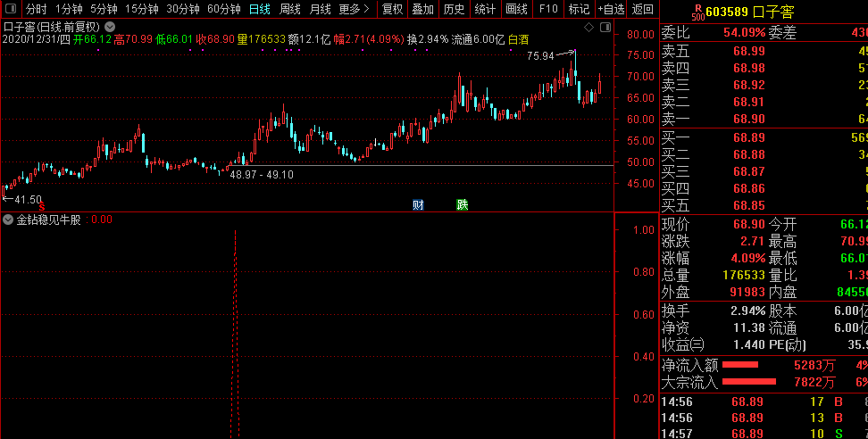Click the indicator axis value 1.00

pos(644,229)
